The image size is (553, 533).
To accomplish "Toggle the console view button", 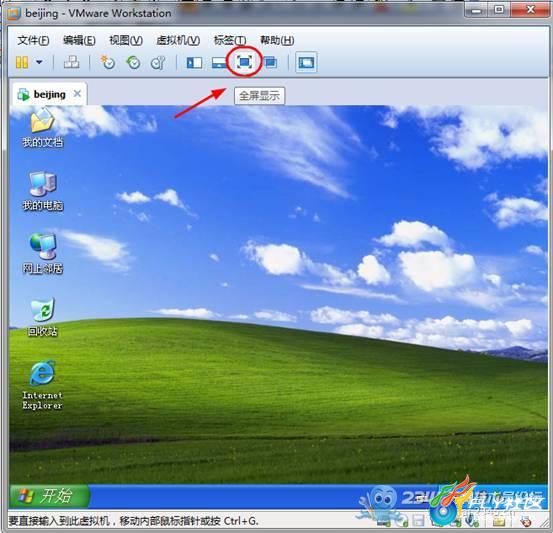I will point(306,62).
